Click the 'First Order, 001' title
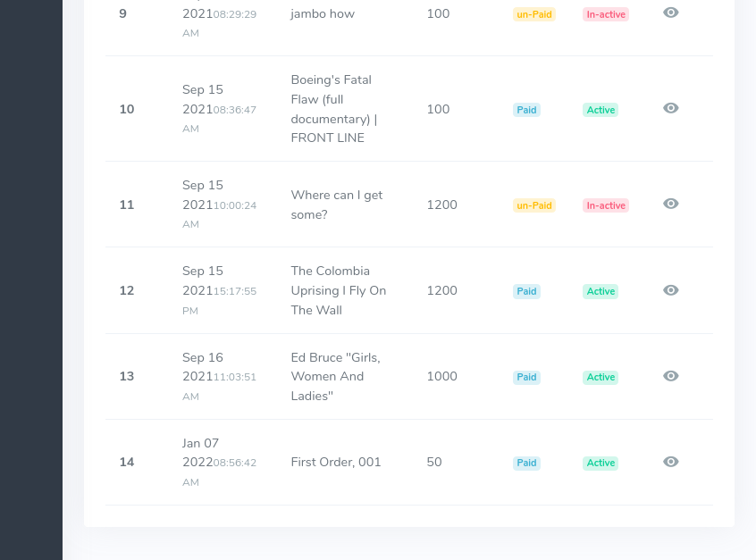This screenshot has width=756, height=560. tap(336, 462)
